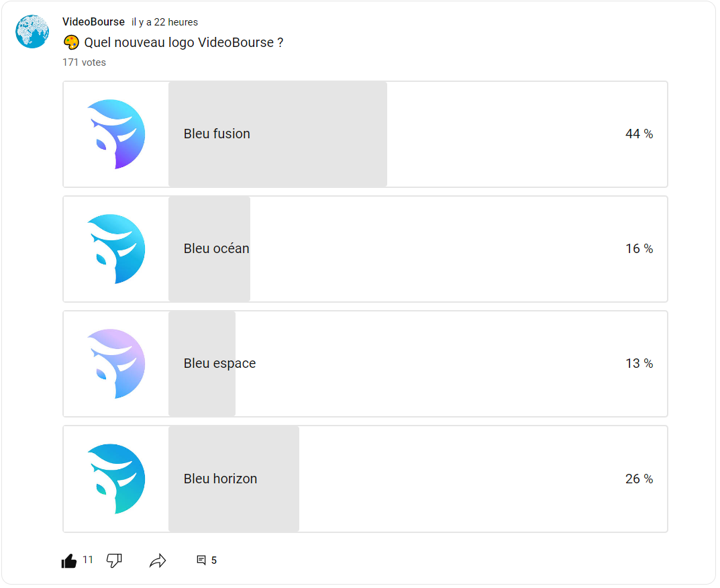The image size is (720, 588).
Task: Click the 44 % result of Bleu fusion
Action: 639,134
